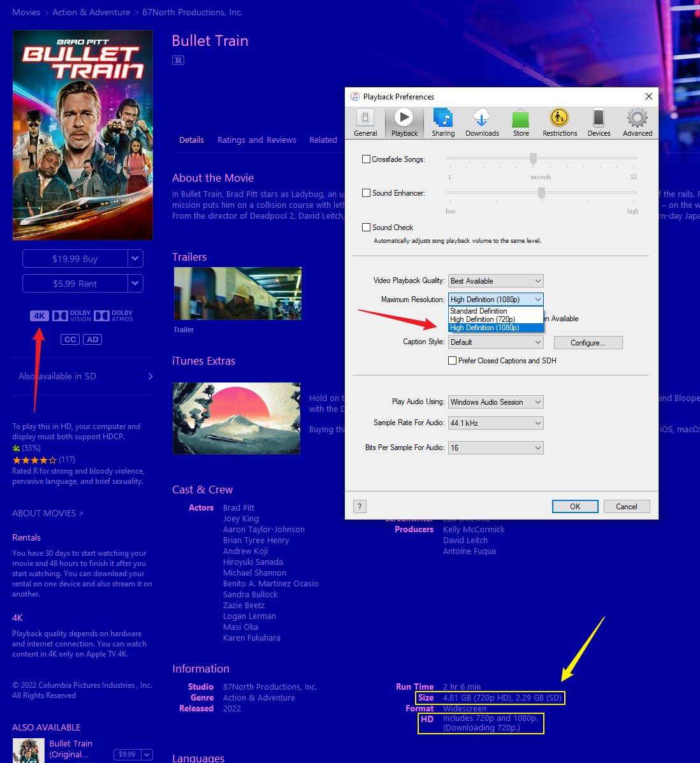Expand the $9.99 price options arrow
This screenshot has width=700, height=763.
(x=147, y=754)
